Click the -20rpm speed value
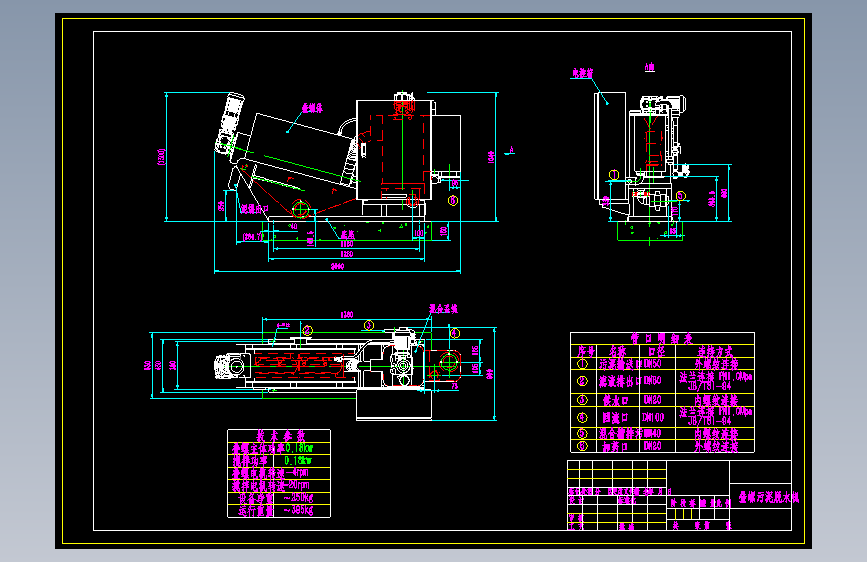The height and width of the screenshot is (562, 867). tap(297, 485)
